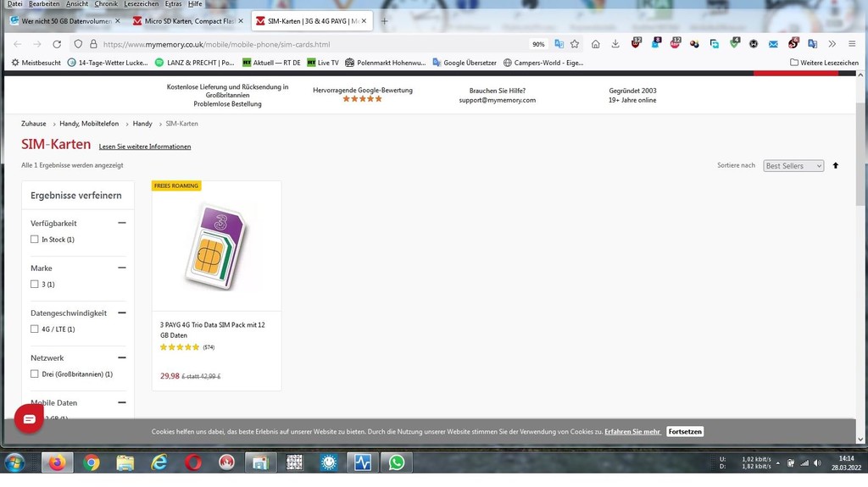Screen dimensions: 868x487
Task: Click the 3 SIM card product image
Action: point(216,246)
